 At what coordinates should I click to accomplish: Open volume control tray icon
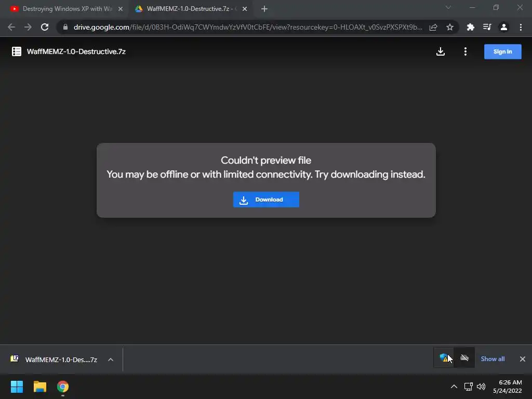[x=481, y=387]
